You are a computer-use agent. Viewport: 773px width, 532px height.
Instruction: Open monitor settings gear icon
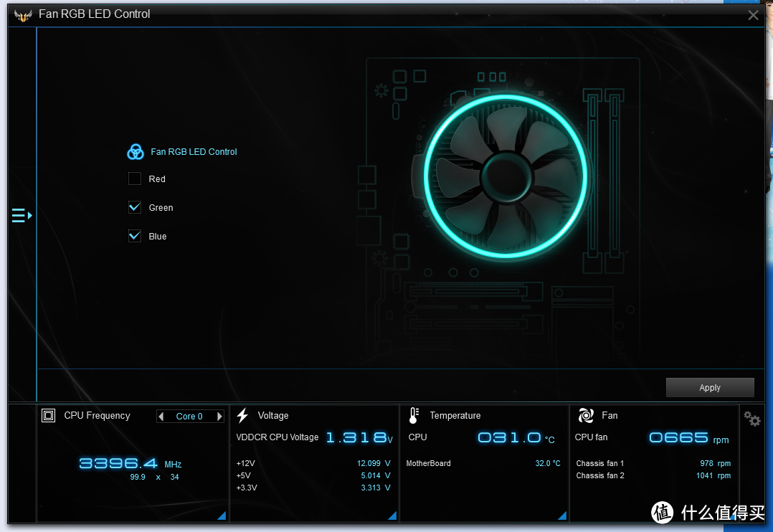[751, 419]
